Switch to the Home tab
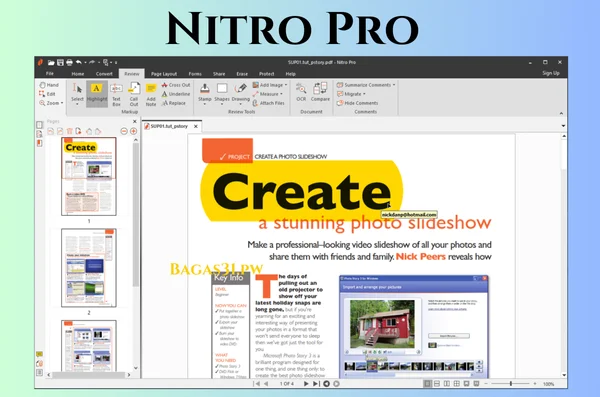The height and width of the screenshot is (397, 600). click(78, 74)
